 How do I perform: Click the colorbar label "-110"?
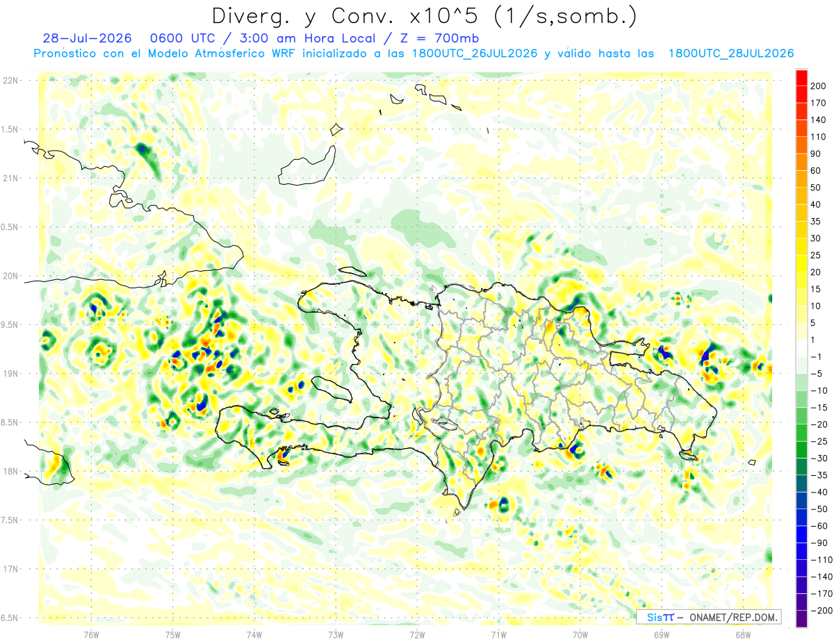pyautogui.click(x=822, y=560)
